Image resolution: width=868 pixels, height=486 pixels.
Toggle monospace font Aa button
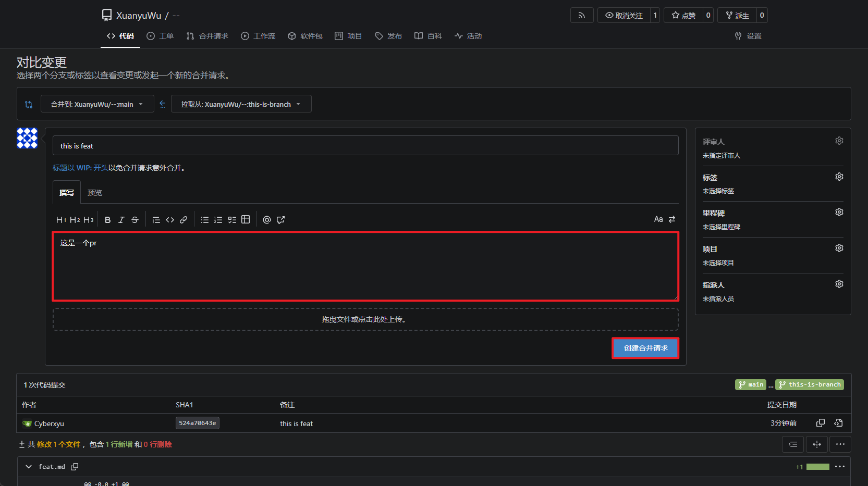(x=658, y=219)
